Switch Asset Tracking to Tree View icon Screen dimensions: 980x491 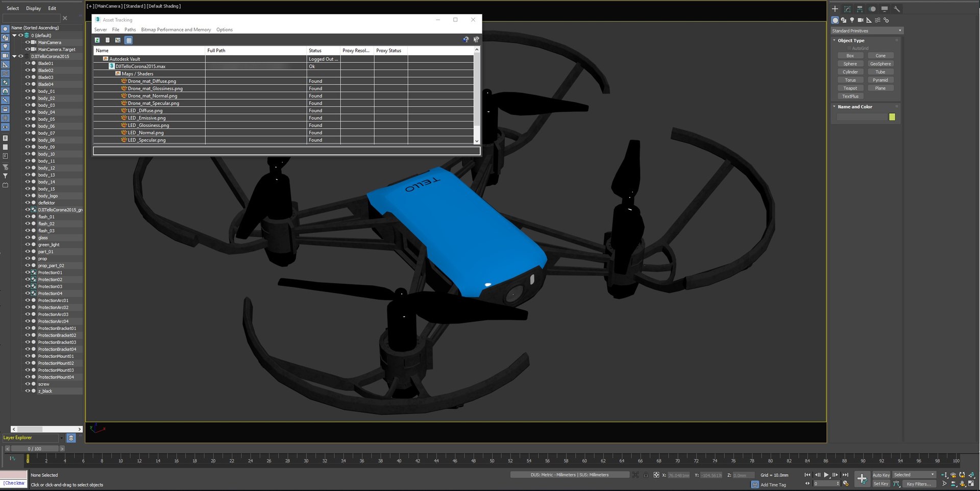(x=118, y=40)
